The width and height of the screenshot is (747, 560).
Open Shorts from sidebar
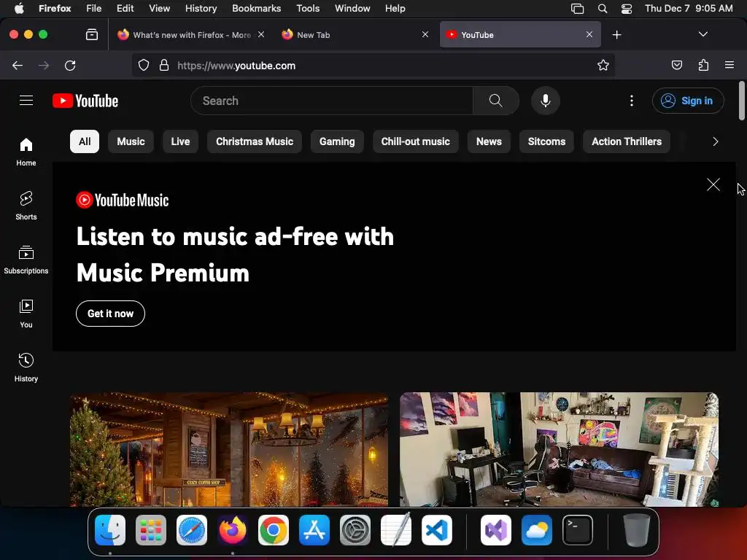26,206
